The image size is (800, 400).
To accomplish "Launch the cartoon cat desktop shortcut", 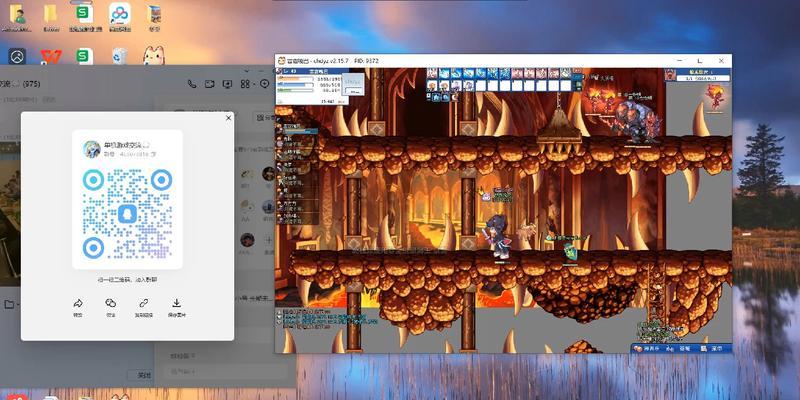I will click(x=154, y=55).
